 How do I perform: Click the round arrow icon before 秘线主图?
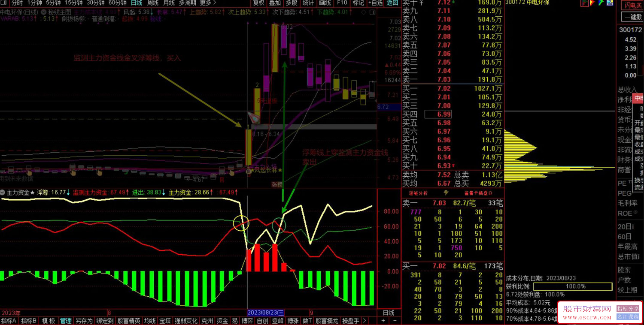point(44,12)
